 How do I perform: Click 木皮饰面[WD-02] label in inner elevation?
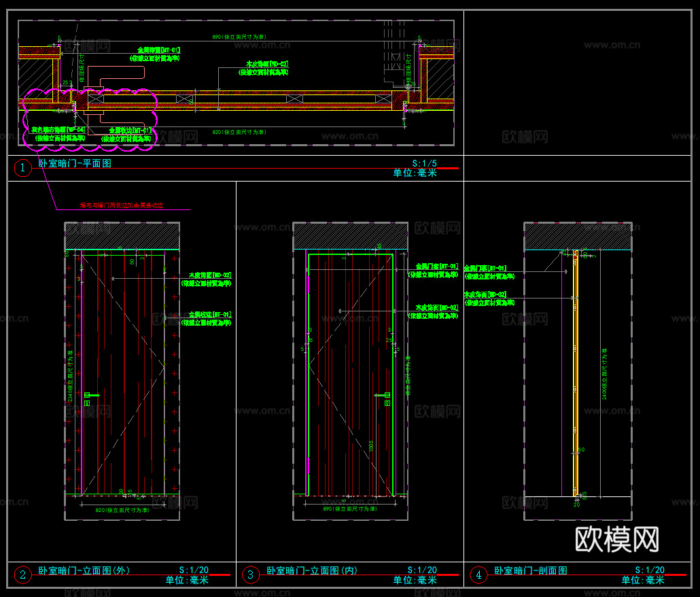pyautogui.click(x=436, y=307)
